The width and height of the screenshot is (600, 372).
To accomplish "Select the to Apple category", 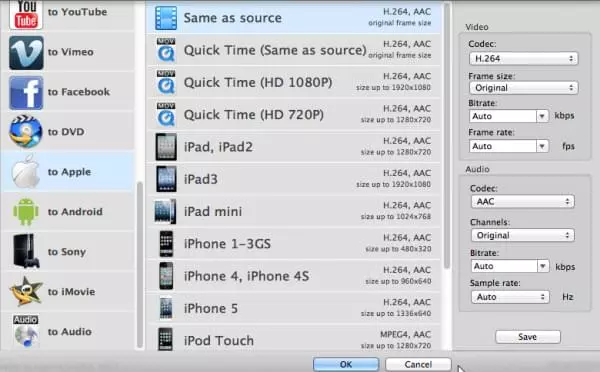I will coord(68,172).
